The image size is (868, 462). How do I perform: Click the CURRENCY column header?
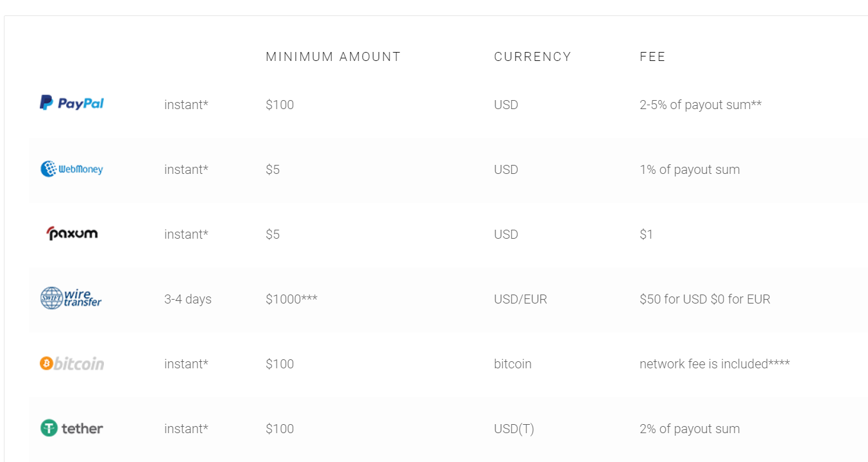point(532,57)
